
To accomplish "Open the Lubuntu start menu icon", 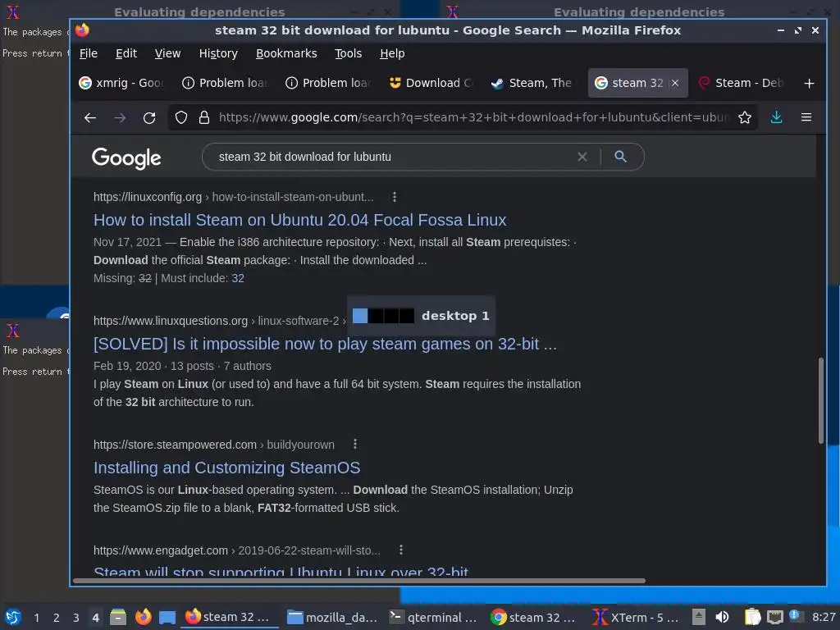I will [x=13, y=617].
